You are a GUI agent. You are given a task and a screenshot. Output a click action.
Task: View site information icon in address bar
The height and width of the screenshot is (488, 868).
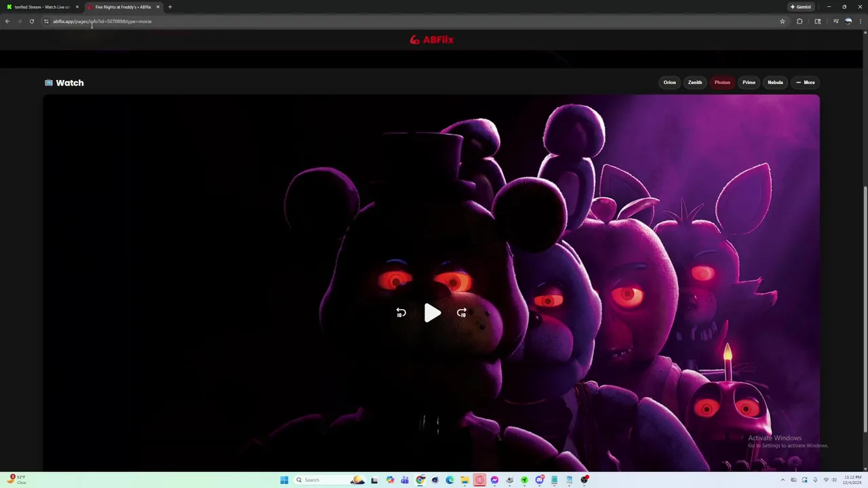(46, 21)
